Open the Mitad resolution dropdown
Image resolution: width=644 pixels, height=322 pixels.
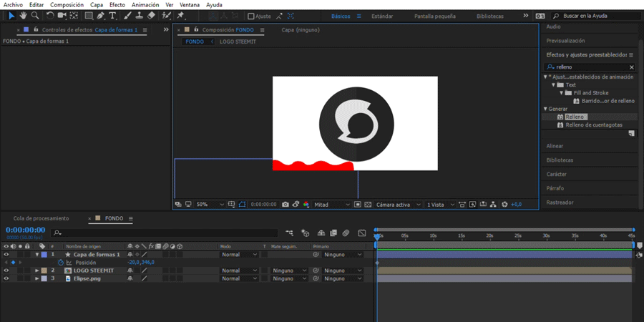(332, 205)
